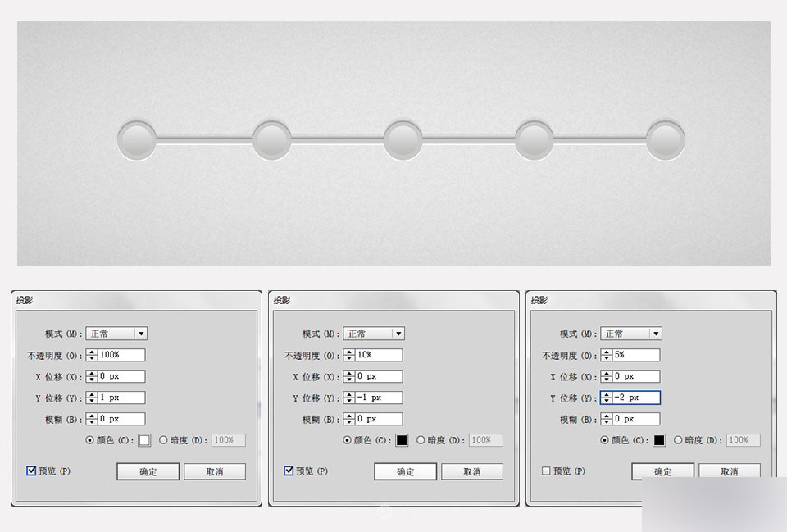Click the 模糊 field in the 100% opacity dialog
The height and width of the screenshot is (532, 787).
tap(121, 419)
